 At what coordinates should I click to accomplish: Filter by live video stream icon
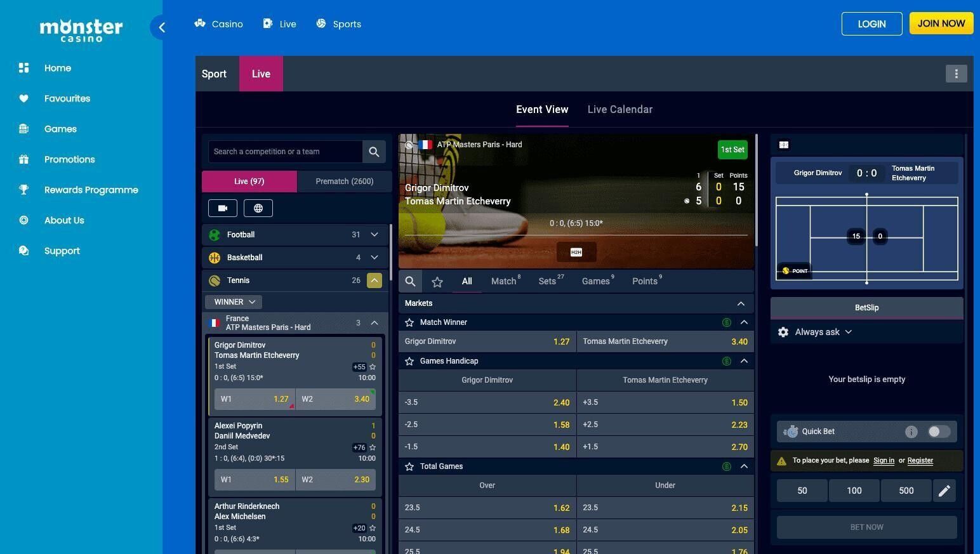pos(223,208)
